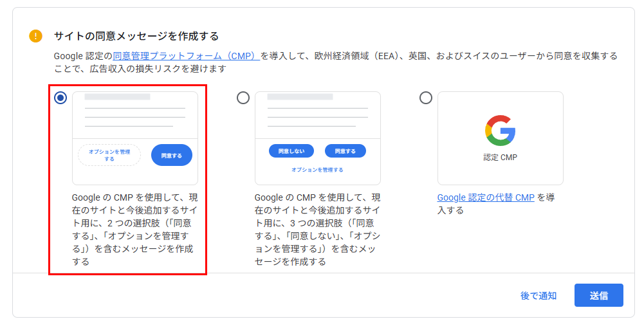Choose the certified CMP radio button

tap(426, 98)
